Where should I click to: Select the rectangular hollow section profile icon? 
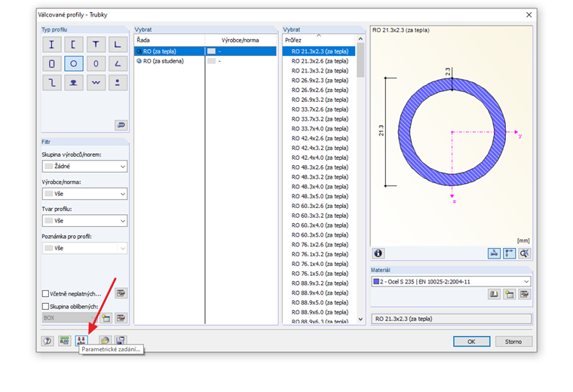(x=51, y=63)
